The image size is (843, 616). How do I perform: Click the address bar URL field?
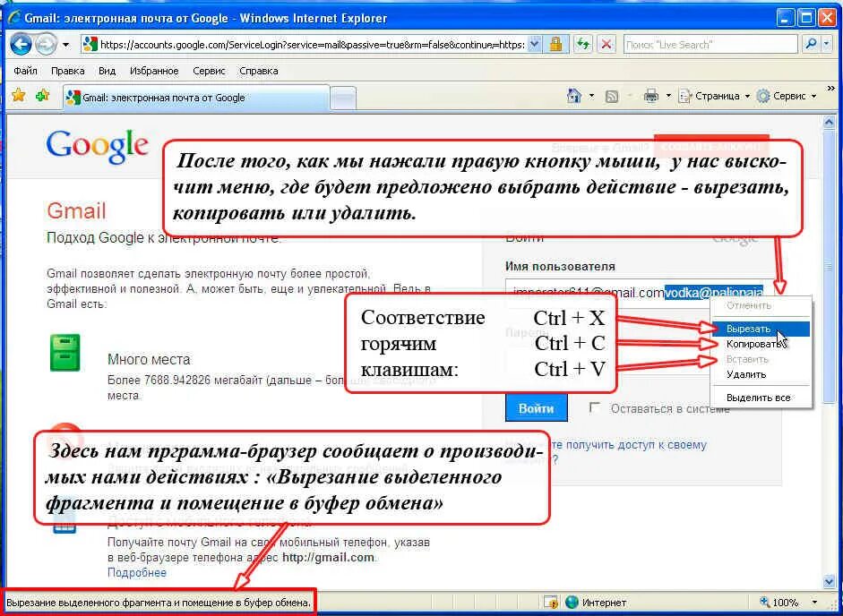coord(305,45)
